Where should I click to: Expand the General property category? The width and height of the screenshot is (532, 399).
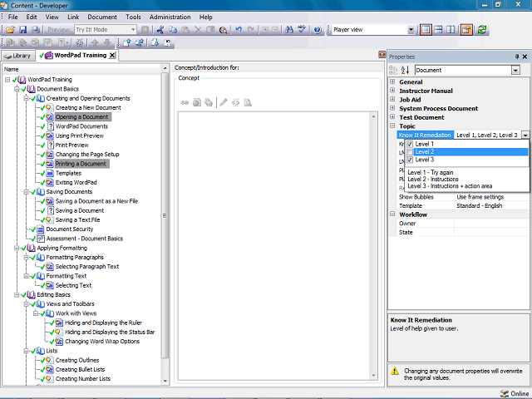[392, 81]
